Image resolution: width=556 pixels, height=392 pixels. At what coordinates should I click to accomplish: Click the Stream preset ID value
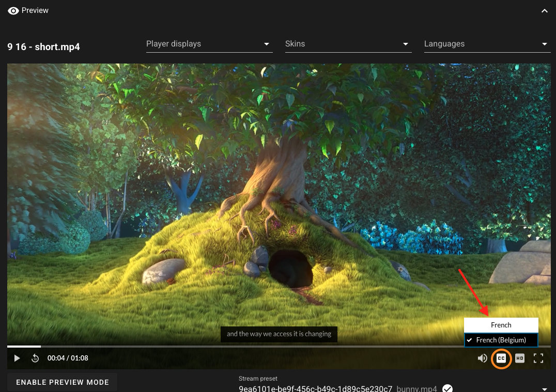pos(316,389)
